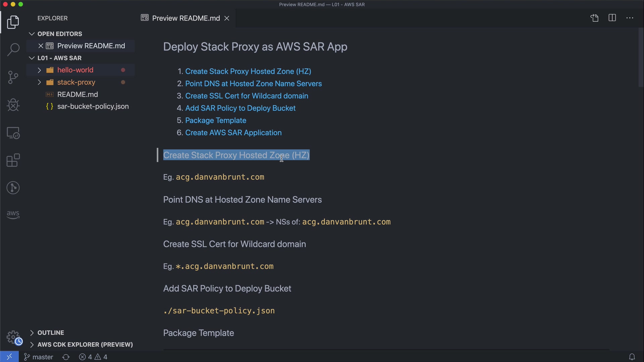Select the Preview README.md tab

click(x=185, y=18)
